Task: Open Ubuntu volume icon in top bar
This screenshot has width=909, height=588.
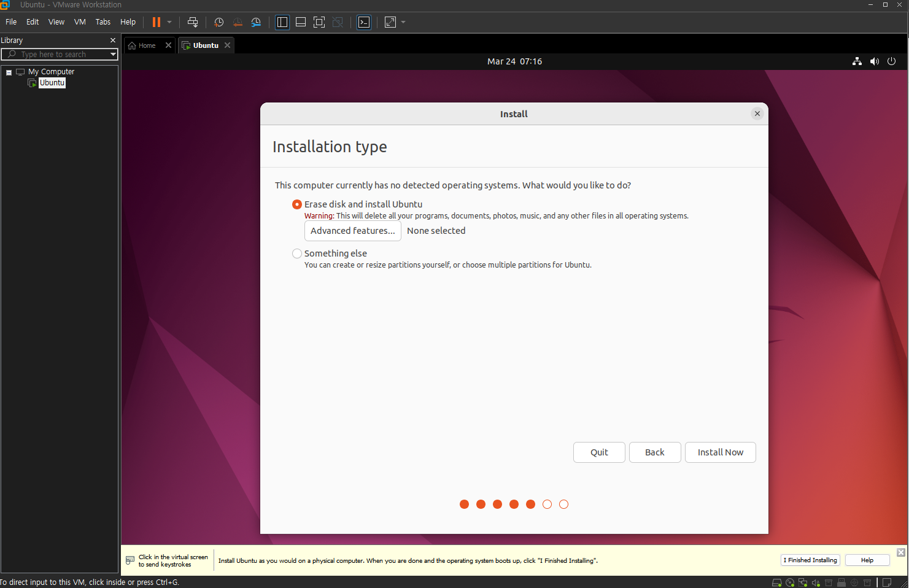Action: (x=875, y=61)
